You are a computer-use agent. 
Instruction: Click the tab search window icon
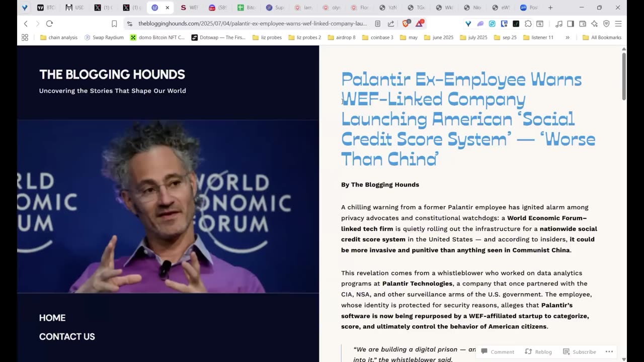[x=540, y=24]
